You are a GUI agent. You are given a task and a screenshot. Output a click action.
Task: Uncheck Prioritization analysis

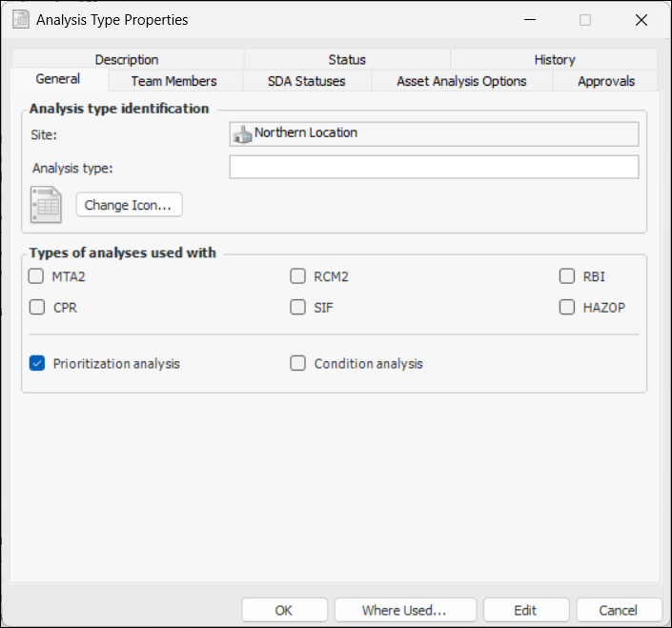(37, 363)
